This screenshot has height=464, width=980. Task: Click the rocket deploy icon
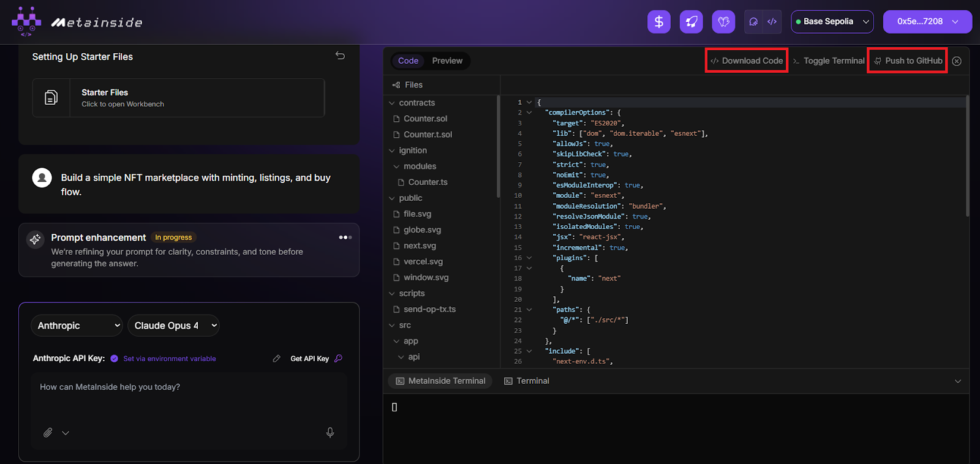pos(691,22)
